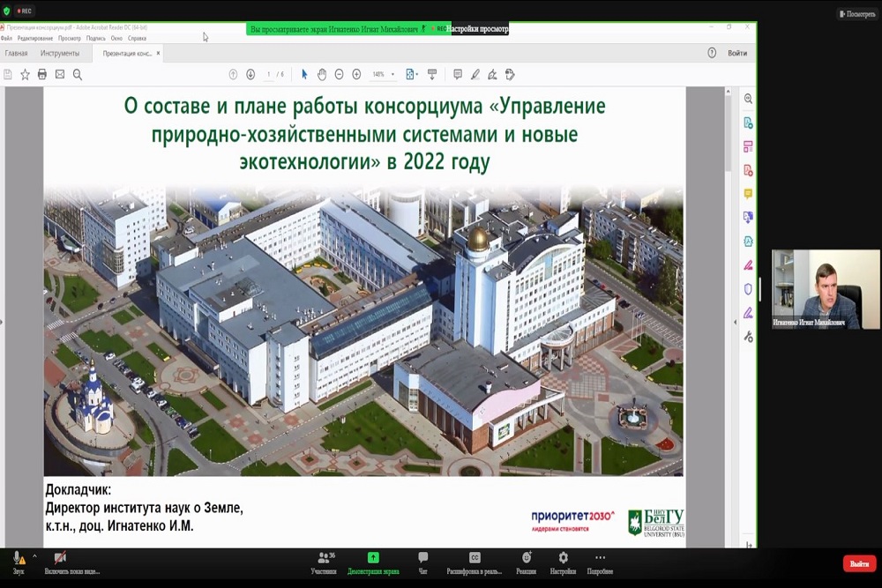Click the zoom out minus icon
882x588 pixels.
pyautogui.click(x=340, y=75)
